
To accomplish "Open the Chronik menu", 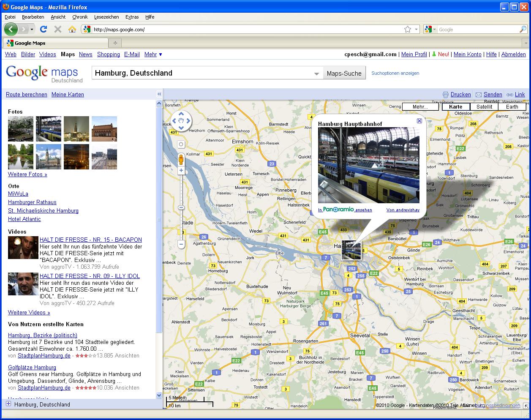I will [x=80, y=17].
